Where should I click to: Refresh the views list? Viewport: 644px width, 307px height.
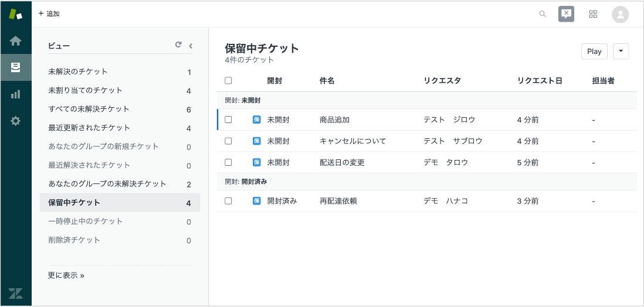178,45
